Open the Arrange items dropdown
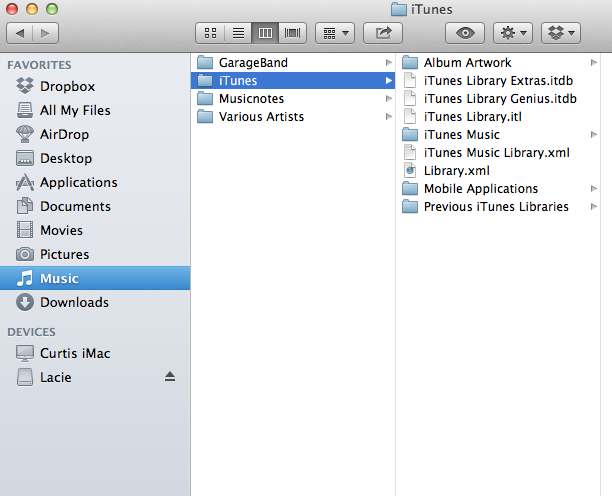The image size is (612, 496). pos(335,33)
